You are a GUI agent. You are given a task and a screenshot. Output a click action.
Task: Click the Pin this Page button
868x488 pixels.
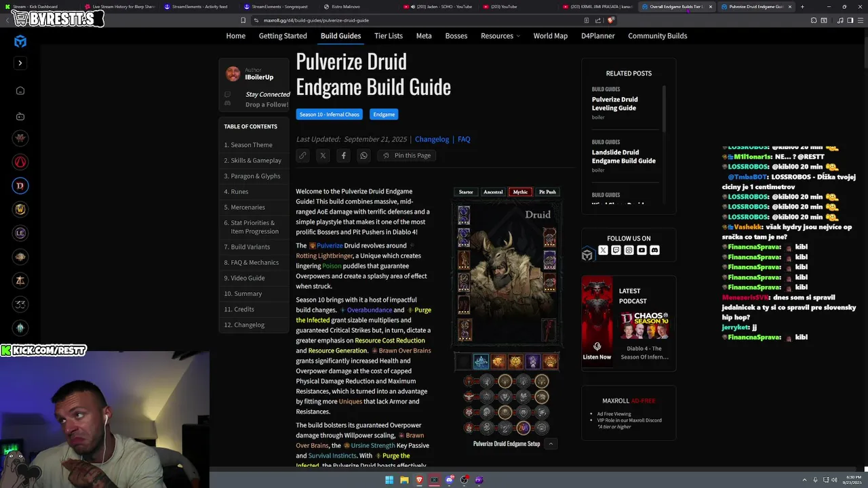pos(407,155)
